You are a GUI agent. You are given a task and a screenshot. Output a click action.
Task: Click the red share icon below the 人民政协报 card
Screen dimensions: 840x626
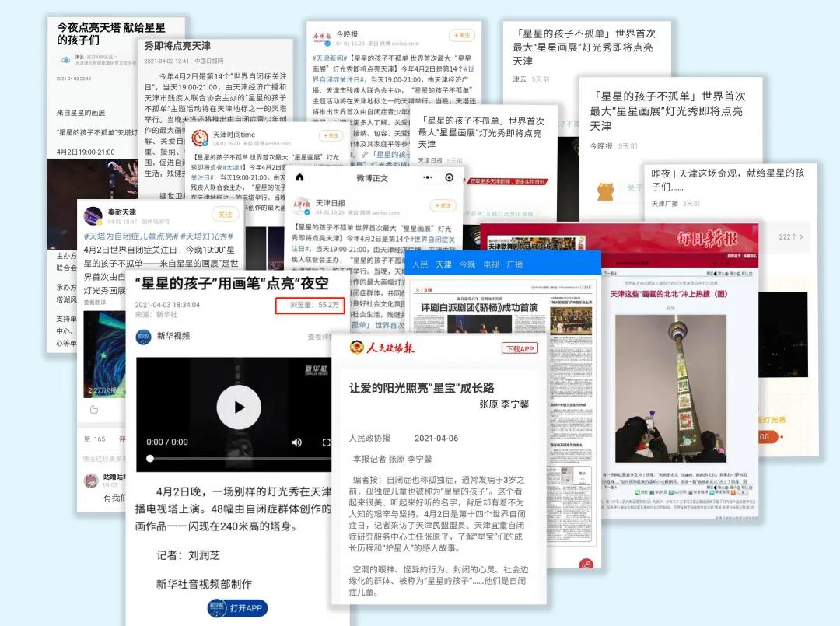[x=586, y=564]
